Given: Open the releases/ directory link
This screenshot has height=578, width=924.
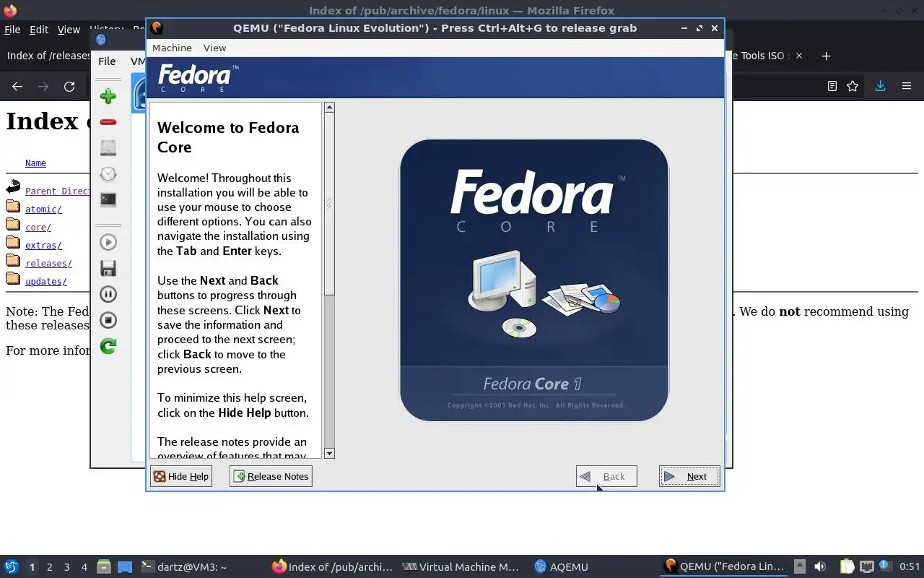Looking at the screenshot, I should pyautogui.click(x=48, y=264).
